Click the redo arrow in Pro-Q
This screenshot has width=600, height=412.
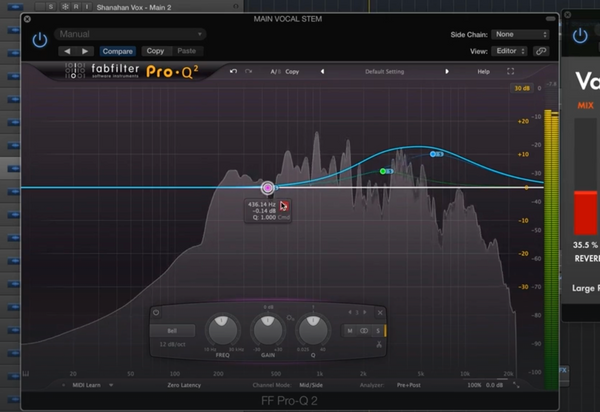point(248,71)
